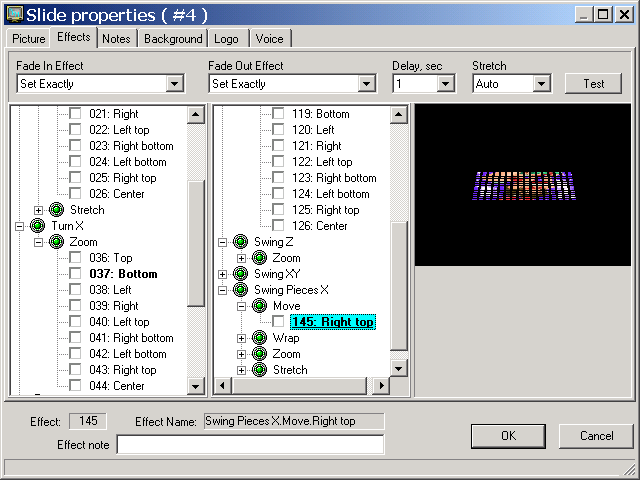
Task: Tick the 026: Center checkbox
Action: [x=75, y=193]
